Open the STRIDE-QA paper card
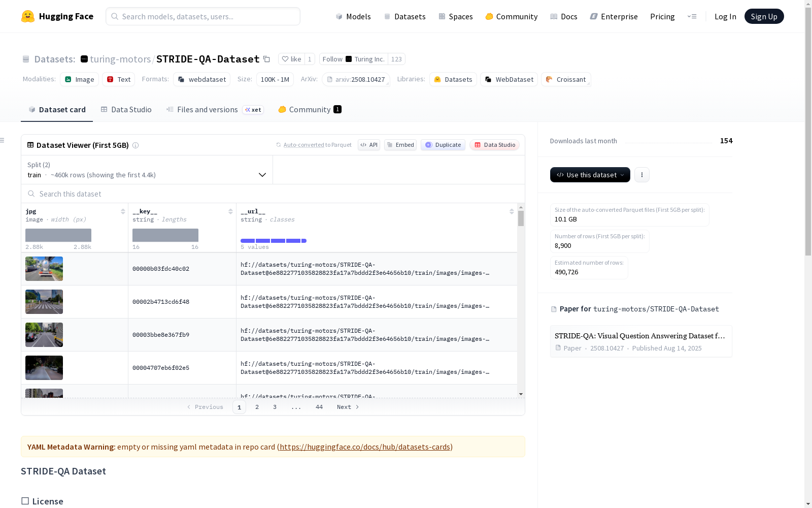This screenshot has height=508, width=812. click(x=641, y=341)
